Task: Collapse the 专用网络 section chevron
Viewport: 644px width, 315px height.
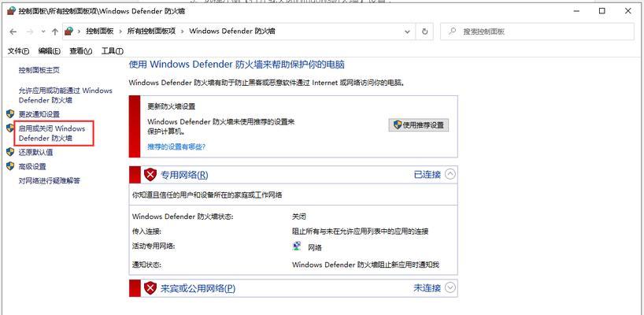Action: coord(450,175)
